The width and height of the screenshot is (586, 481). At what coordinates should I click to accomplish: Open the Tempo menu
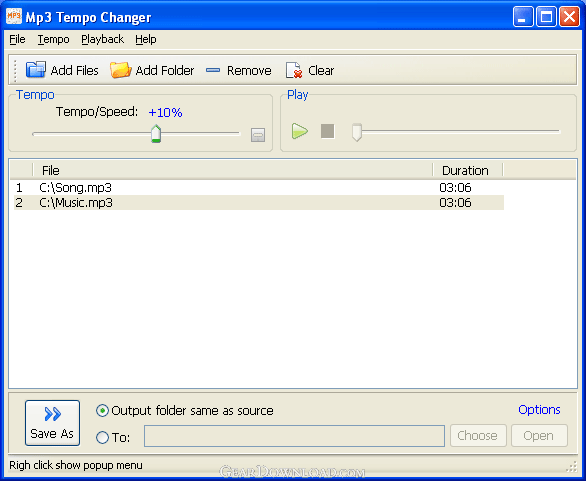[x=53, y=39]
